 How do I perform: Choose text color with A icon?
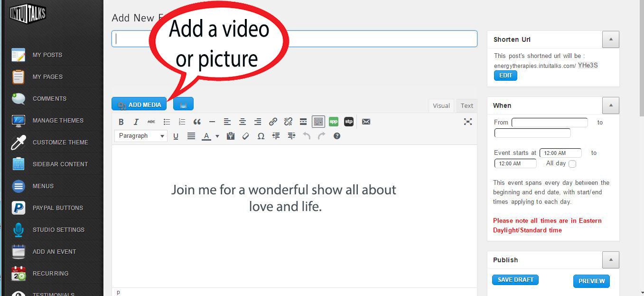(206, 136)
